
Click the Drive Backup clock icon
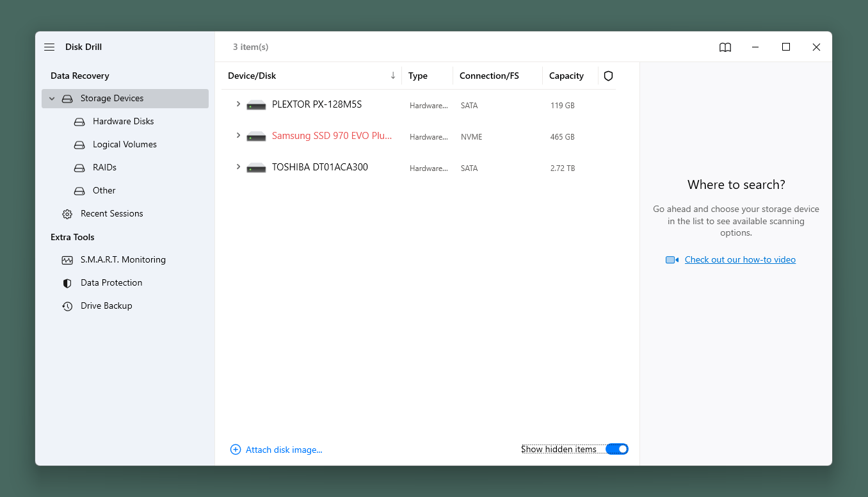(67, 306)
